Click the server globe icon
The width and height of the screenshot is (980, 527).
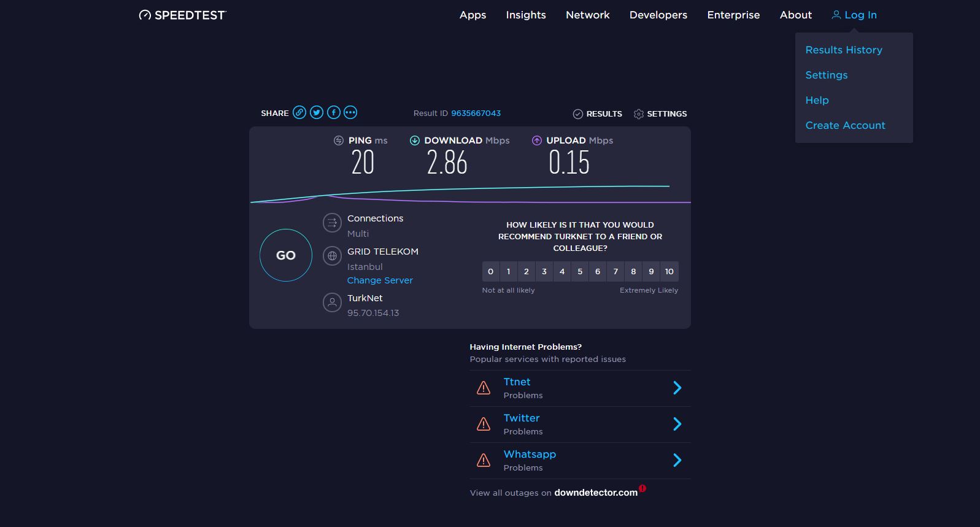pyautogui.click(x=332, y=256)
